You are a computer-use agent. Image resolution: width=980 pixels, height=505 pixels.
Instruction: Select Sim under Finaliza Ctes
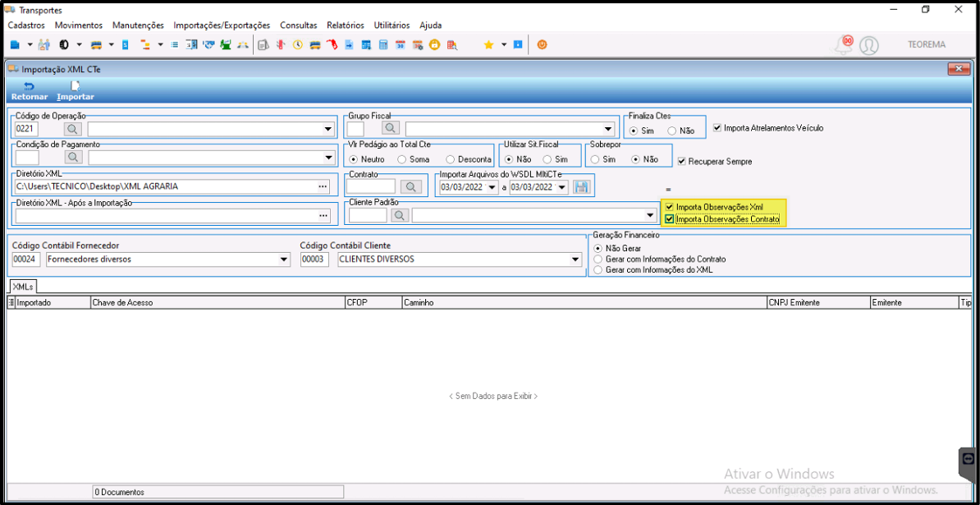[641, 131]
